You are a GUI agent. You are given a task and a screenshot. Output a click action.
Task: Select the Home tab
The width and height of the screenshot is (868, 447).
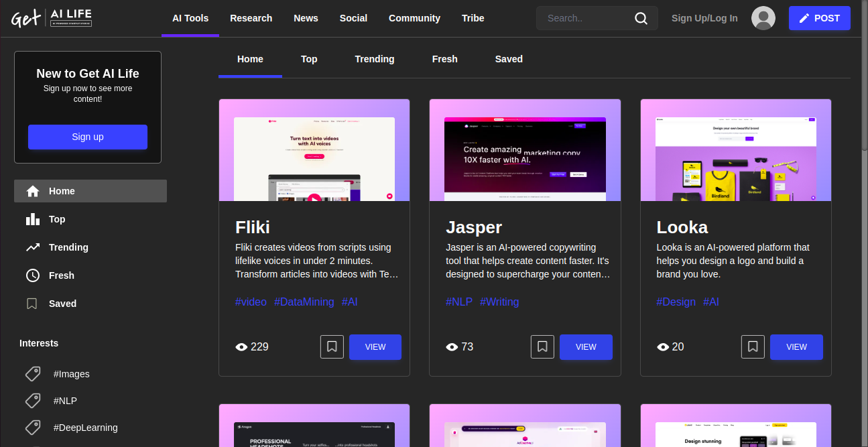coord(250,59)
